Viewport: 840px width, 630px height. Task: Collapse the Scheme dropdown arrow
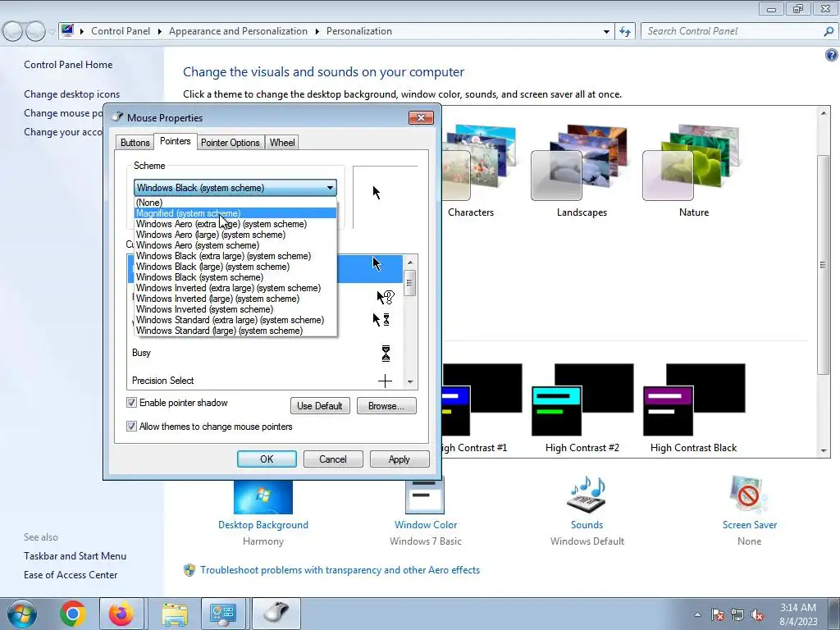(330, 188)
